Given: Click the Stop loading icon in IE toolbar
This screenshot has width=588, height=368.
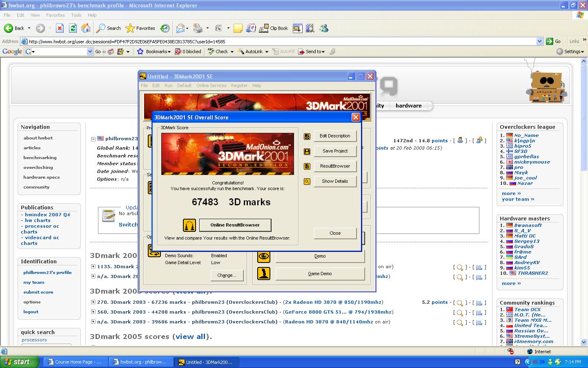Looking at the screenshot, I should click(60, 28).
